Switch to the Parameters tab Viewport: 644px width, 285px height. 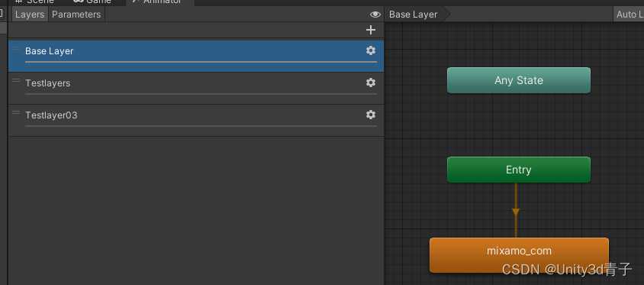tap(76, 15)
